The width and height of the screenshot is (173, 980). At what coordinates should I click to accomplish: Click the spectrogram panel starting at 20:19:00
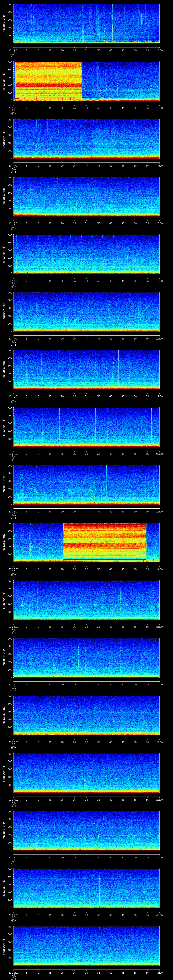[87, 312]
